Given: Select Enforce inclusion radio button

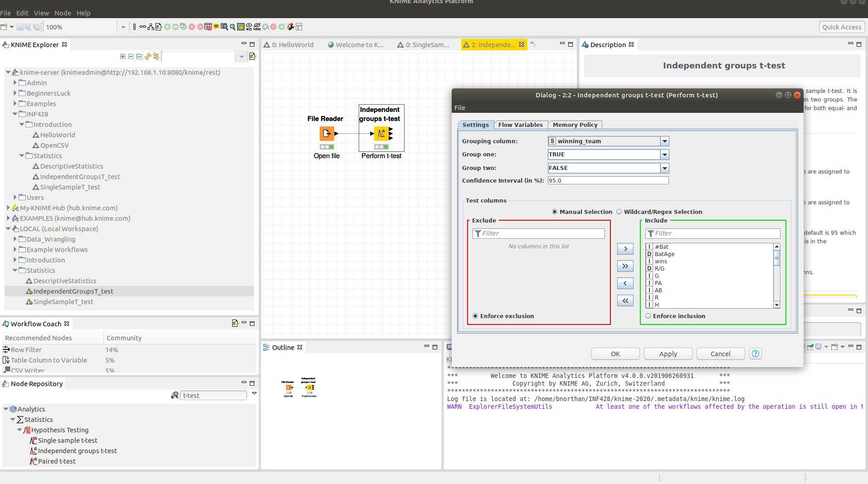Looking at the screenshot, I should [648, 316].
